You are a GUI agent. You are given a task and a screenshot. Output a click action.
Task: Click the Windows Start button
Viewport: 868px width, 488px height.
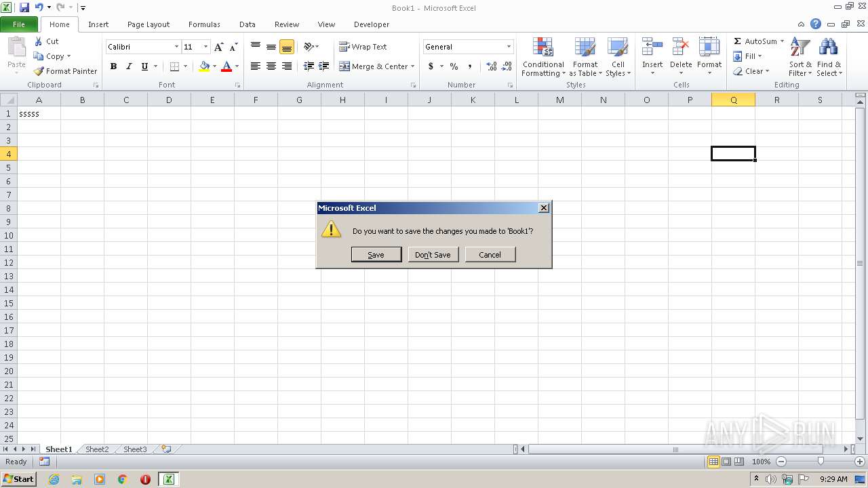(18, 479)
